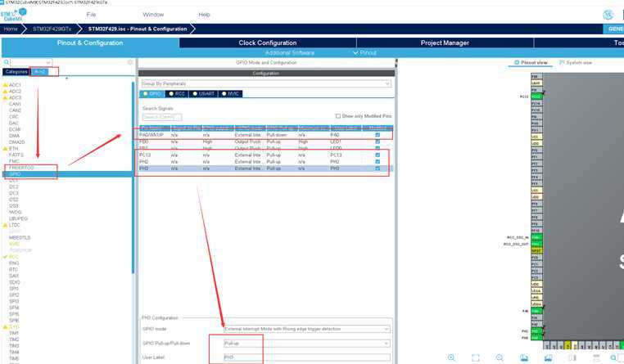Screen dimensions: 624x364
Task: Click the yellow NRST pin on the chip
Action: 536,251
